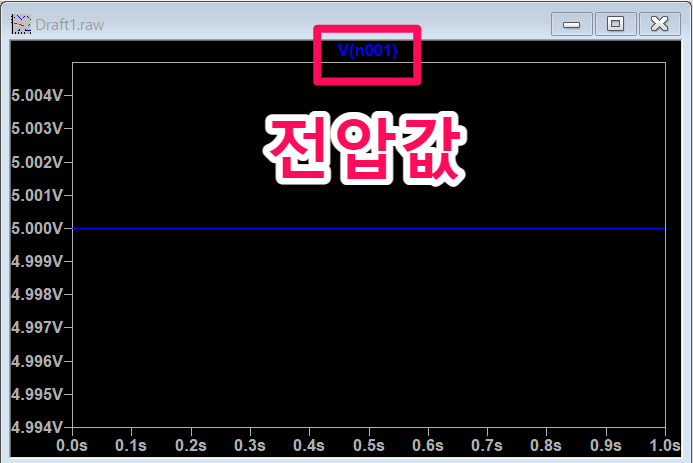Click the 0.8s time axis label
Viewport: 693px width, 463px height.
(x=546, y=445)
